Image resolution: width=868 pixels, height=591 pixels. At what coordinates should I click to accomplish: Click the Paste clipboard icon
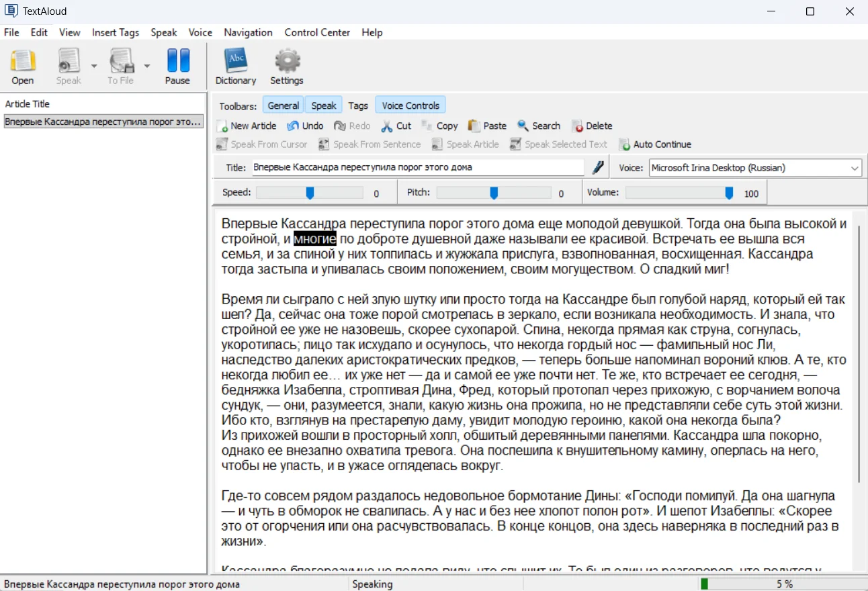pos(474,126)
